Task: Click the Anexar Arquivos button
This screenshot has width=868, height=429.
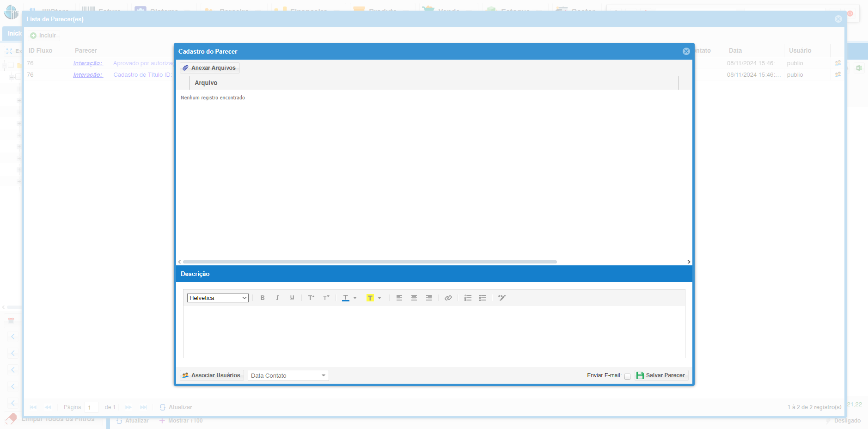Action: [209, 68]
